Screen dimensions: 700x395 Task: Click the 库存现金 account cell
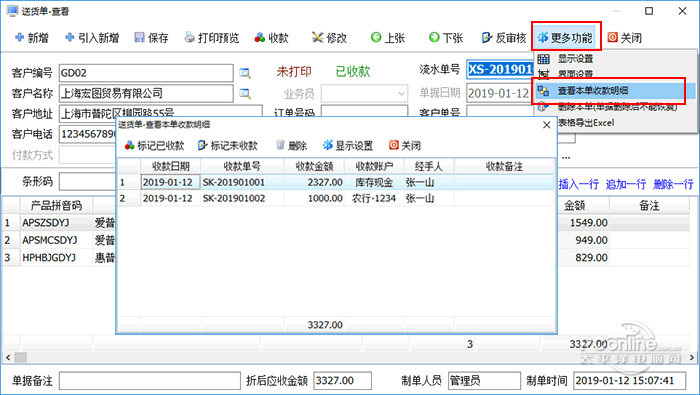pos(374,182)
